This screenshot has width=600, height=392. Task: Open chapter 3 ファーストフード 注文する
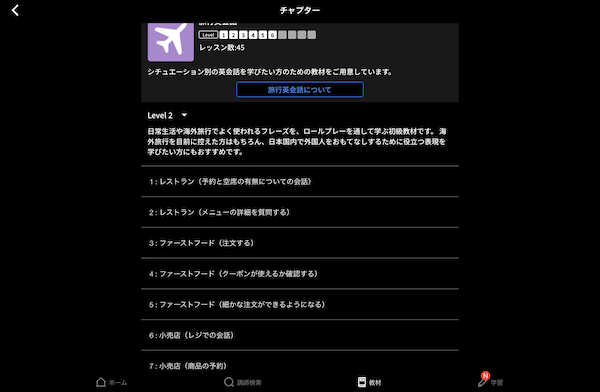click(x=300, y=243)
